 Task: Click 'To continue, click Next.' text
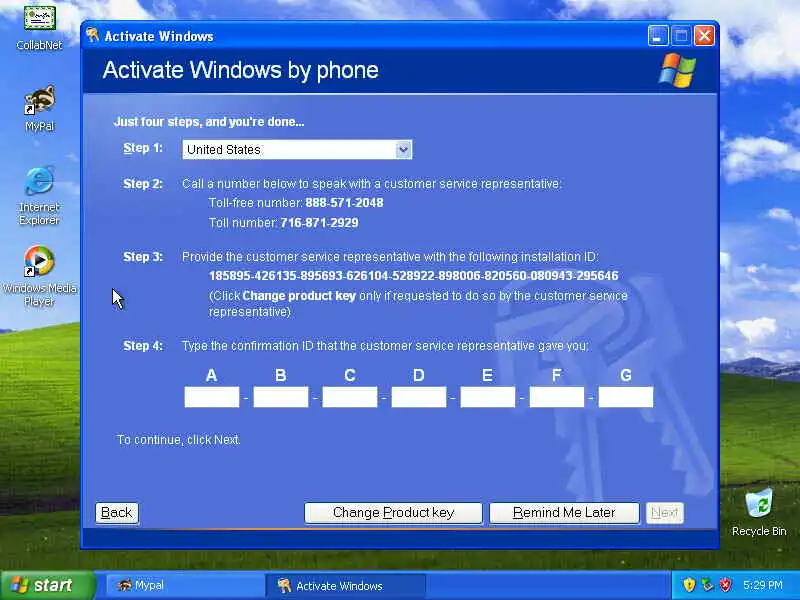tap(179, 439)
